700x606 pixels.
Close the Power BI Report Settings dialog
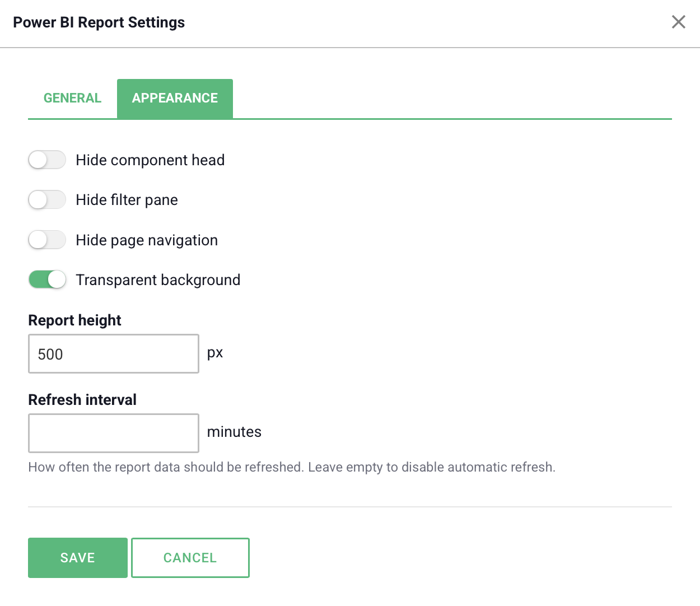[678, 22]
